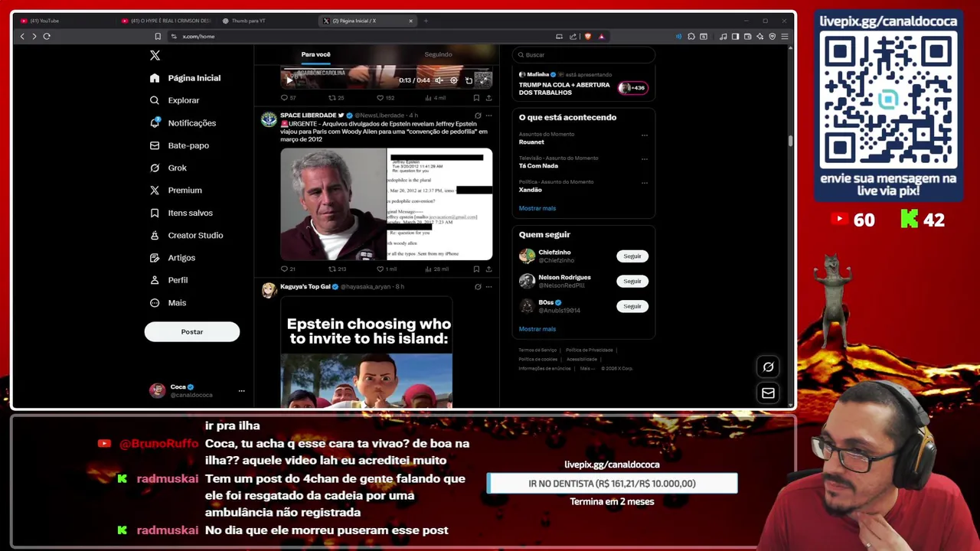This screenshot has width=980, height=551.
Task: Repost the post with 25 reposts
Action: click(336, 98)
